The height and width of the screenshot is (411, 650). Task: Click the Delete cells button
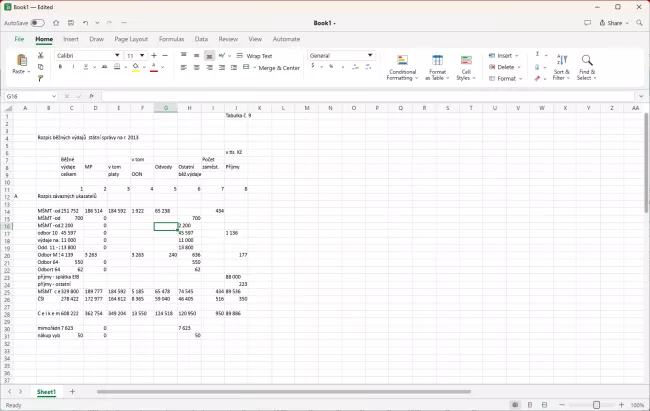point(504,67)
